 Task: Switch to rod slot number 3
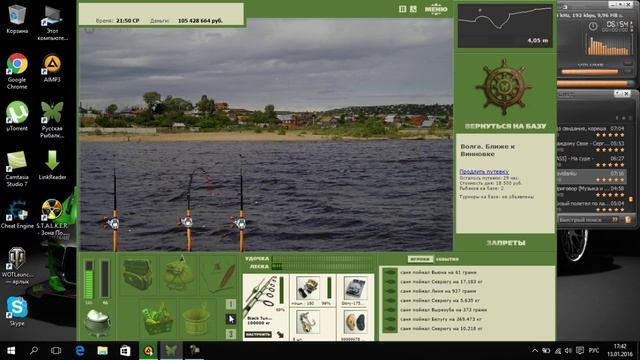tap(231, 334)
